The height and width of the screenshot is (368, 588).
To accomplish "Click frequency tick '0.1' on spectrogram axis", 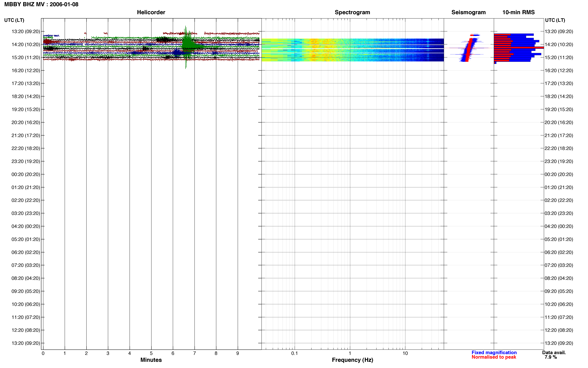I will pyautogui.click(x=295, y=353).
